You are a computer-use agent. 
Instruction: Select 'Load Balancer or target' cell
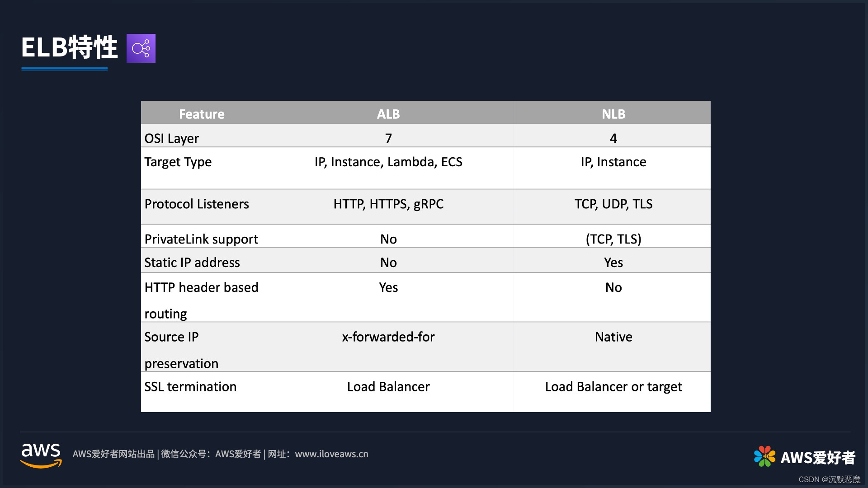(x=613, y=387)
